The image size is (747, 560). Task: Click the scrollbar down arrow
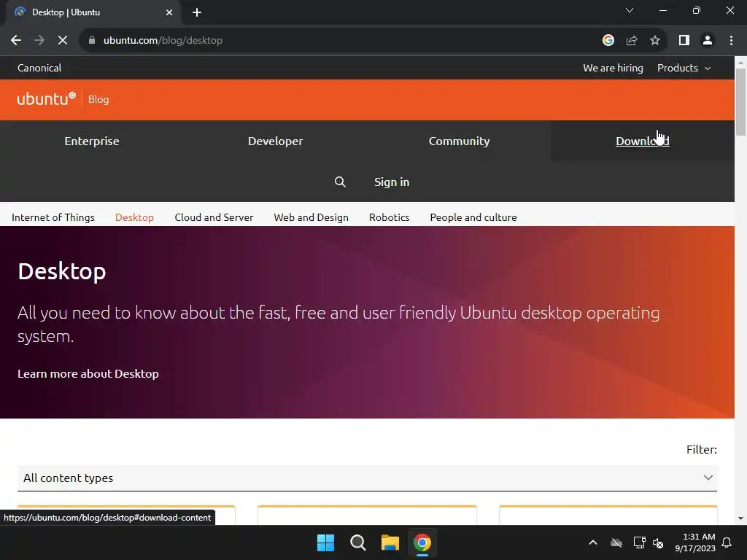pyautogui.click(x=741, y=518)
